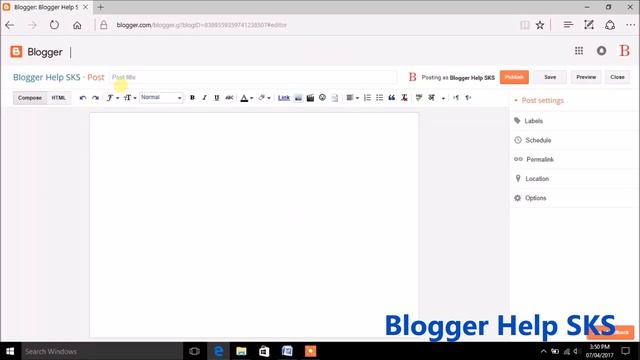
Task: Set right-to-left text direction
Action: click(x=468, y=98)
